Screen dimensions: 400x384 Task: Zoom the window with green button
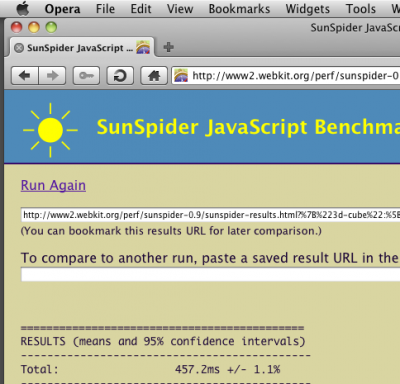[x=51, y=27]
